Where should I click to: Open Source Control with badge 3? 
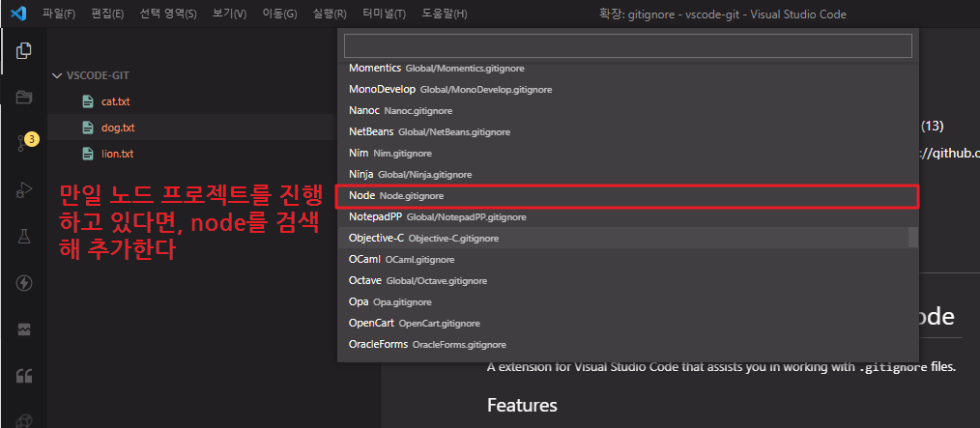[25, 142]
